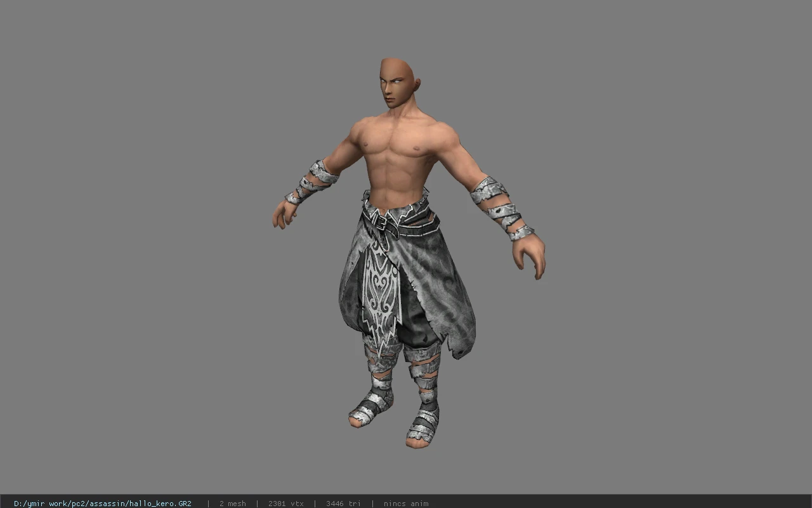Click the '3446 tri' triangle count
The width and height of the screenshot is (812, 508).
(343, 504)
